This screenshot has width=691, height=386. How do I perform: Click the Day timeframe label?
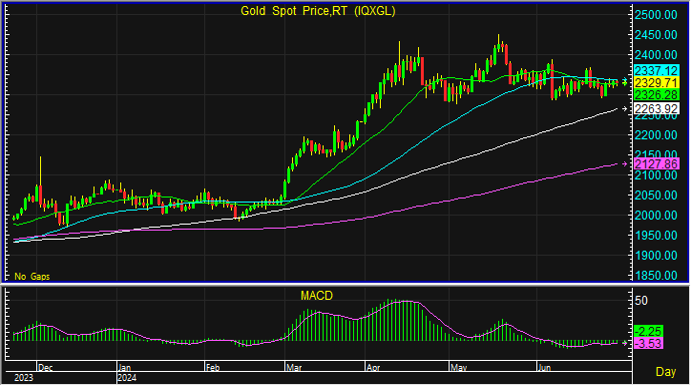point(665,371)
